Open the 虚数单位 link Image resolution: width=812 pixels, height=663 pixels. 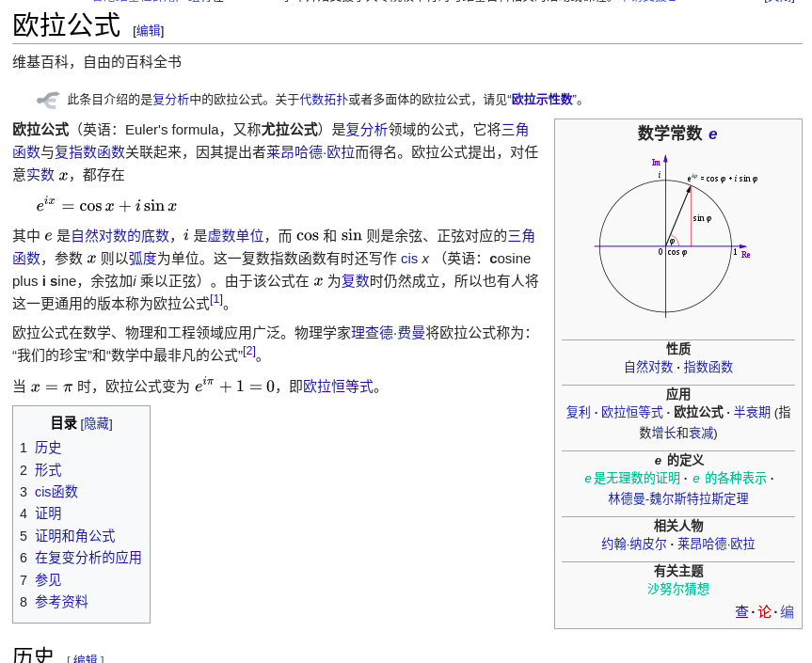[235, 236]
